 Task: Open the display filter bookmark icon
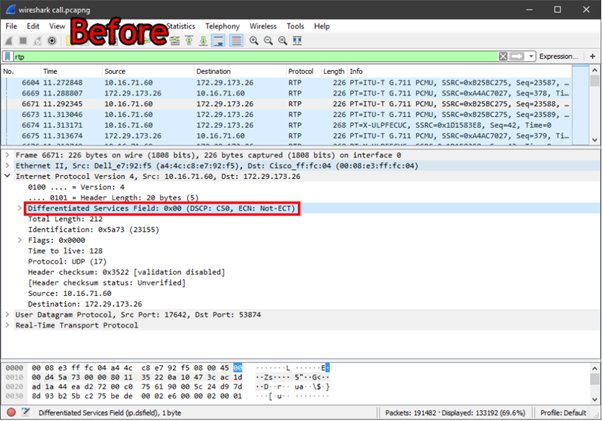point(8,56)
